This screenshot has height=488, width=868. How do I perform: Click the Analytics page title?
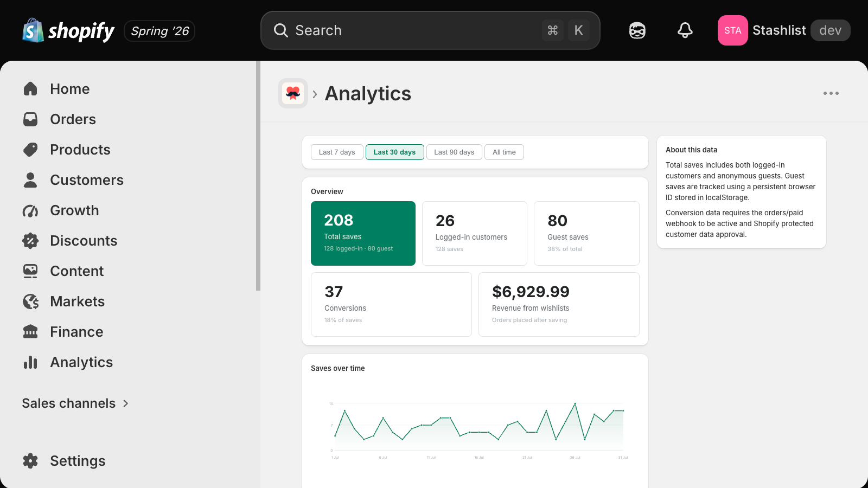(368, 93)
